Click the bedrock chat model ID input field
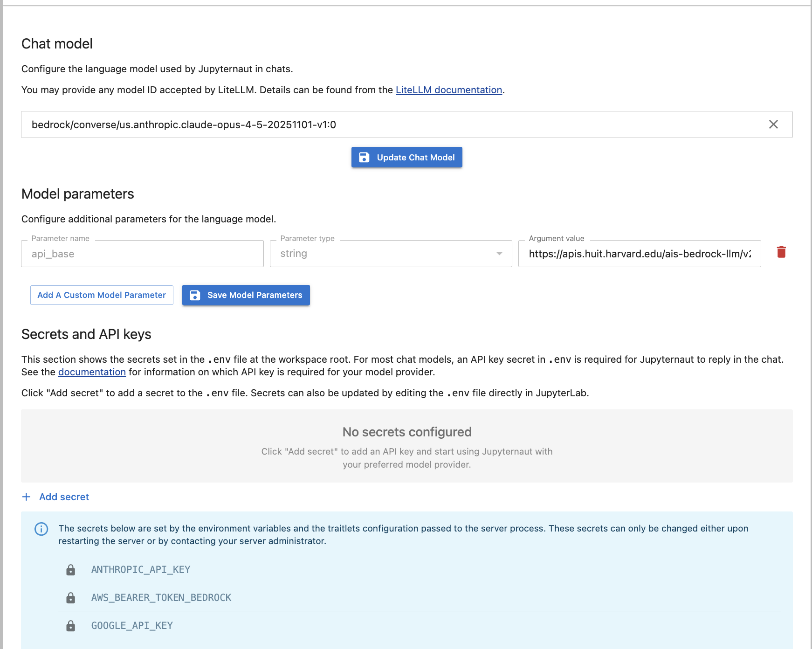 [326, 124]
